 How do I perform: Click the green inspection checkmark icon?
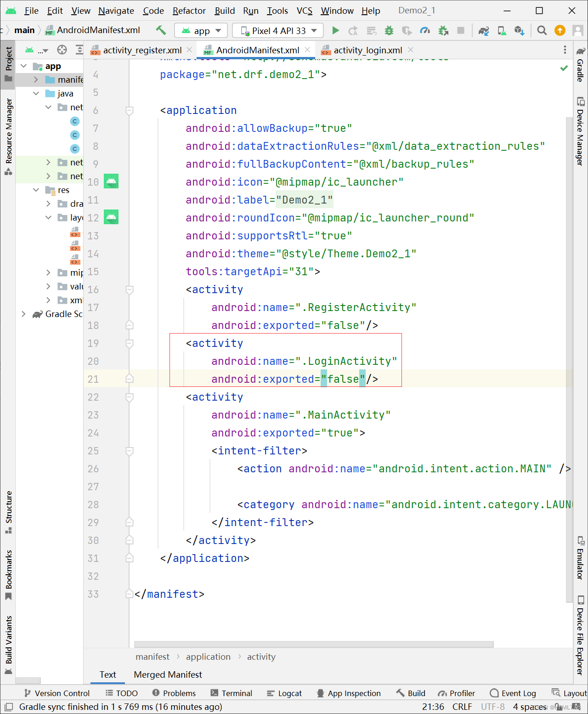[564, 68]
